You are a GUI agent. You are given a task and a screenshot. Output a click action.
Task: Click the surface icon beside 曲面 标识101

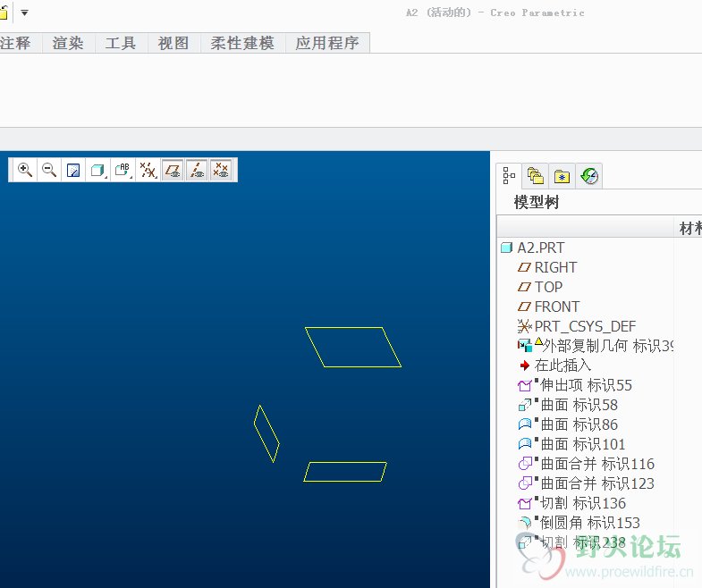(524, 444)
